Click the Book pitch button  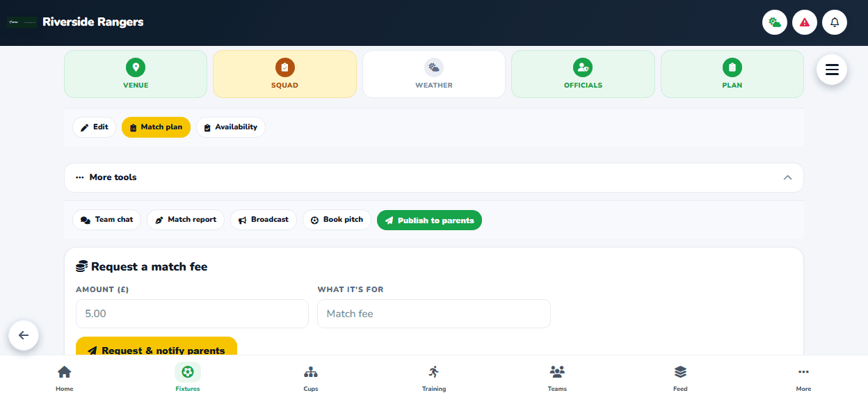[337, 220]
